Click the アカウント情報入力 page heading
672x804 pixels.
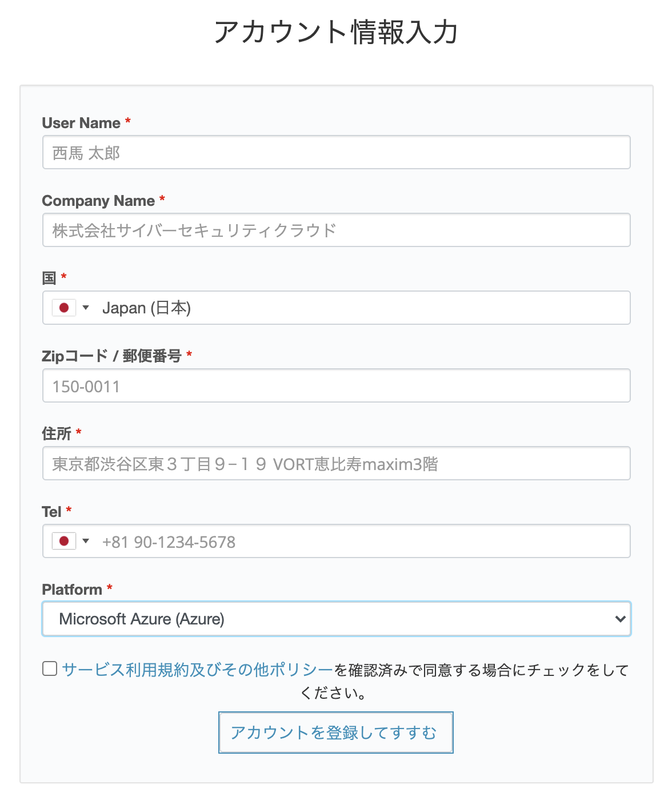[x=336, y=32]
